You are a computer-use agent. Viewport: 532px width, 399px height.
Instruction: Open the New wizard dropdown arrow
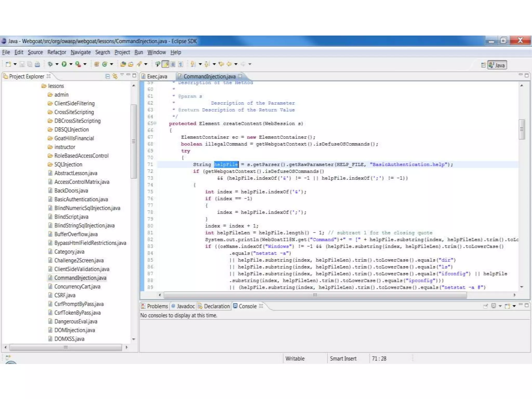point(15,64)
